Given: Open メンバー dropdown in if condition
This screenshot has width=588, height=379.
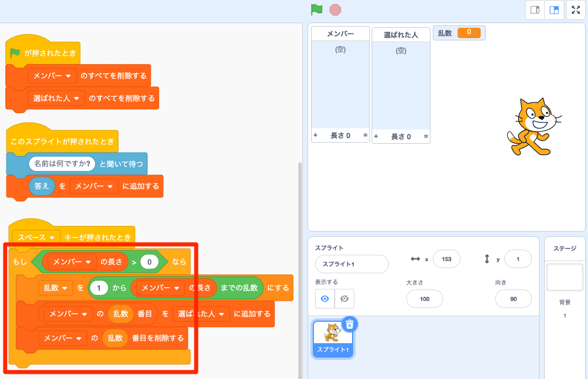Looking at the screenshot, I should [72, 262].
